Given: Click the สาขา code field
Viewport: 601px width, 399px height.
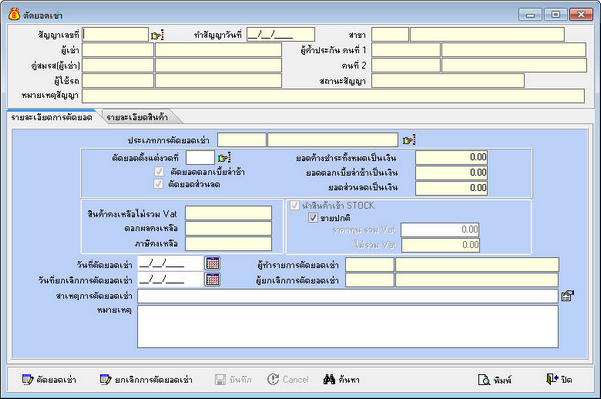Looking at the screenshot, I should [390, 34].
